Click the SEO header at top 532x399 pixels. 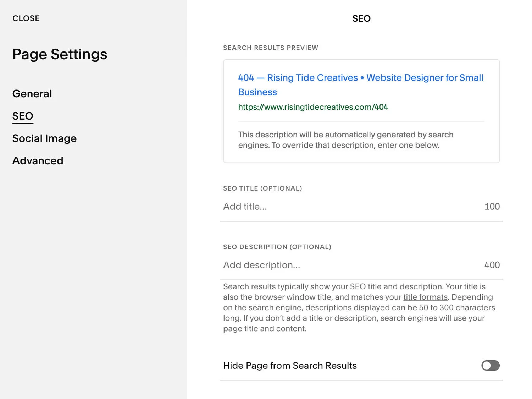pos(361,18)
